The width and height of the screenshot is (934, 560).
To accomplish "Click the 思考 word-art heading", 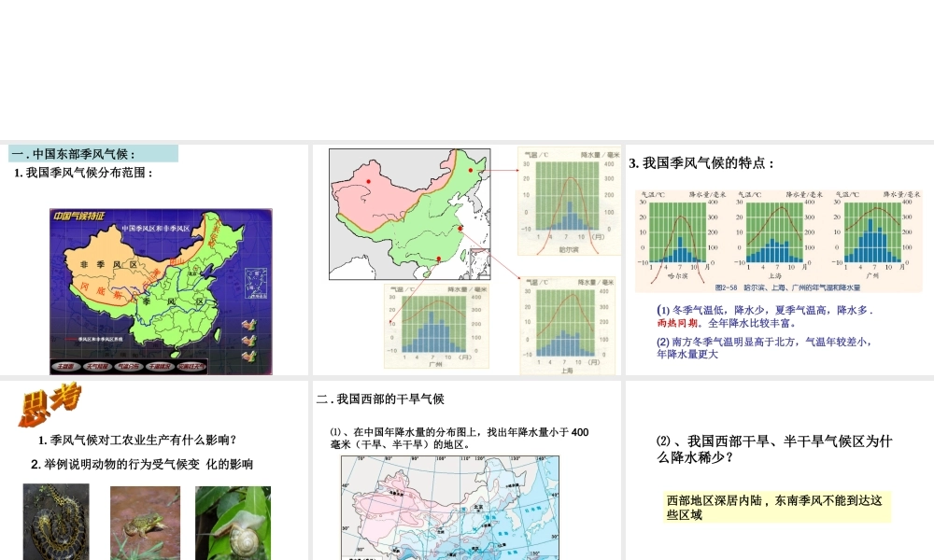I will coord(50,405).
